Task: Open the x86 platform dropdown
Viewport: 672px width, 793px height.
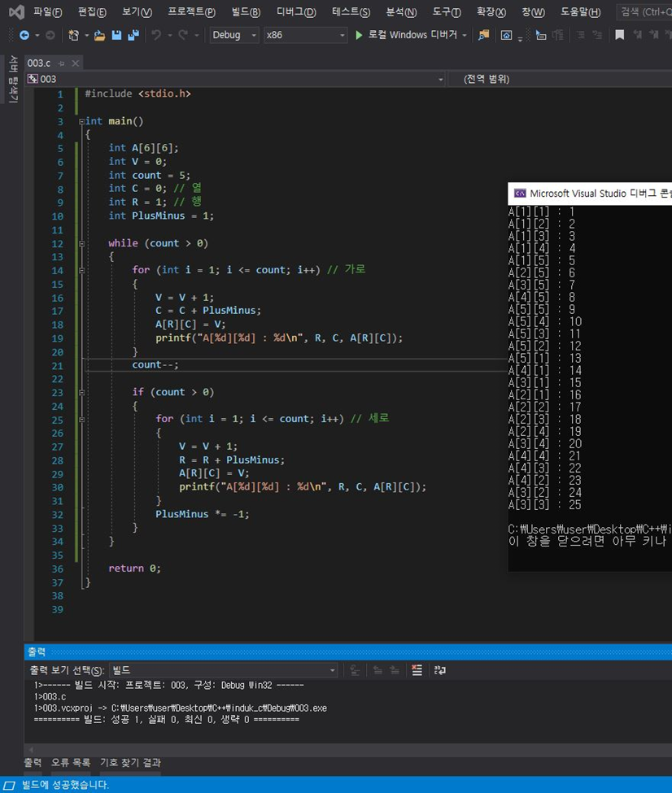Action: click(306, 35)
